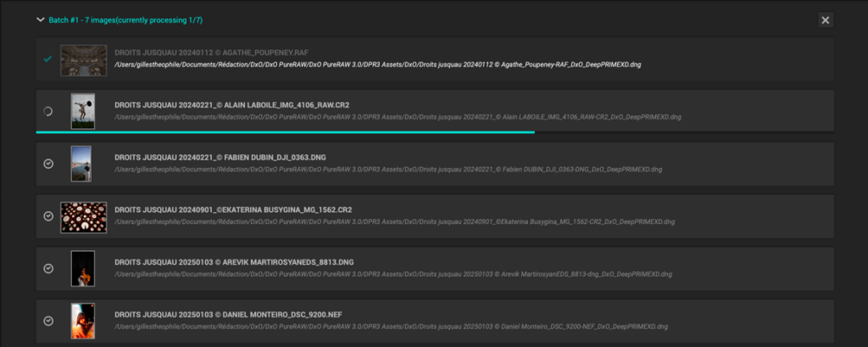
Task: Open the Arevik Martirosyan EDS_8813 thumbnail
Action: [x=83, y=269]
